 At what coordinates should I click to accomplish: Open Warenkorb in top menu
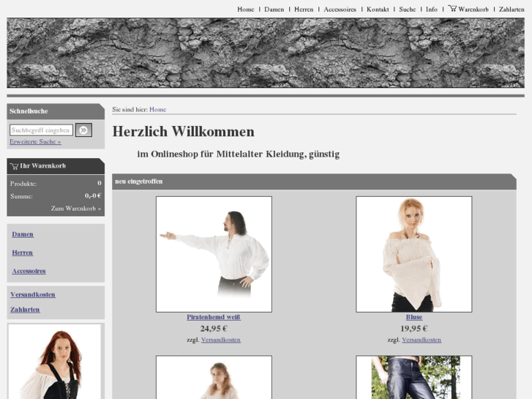click(473, 10)
